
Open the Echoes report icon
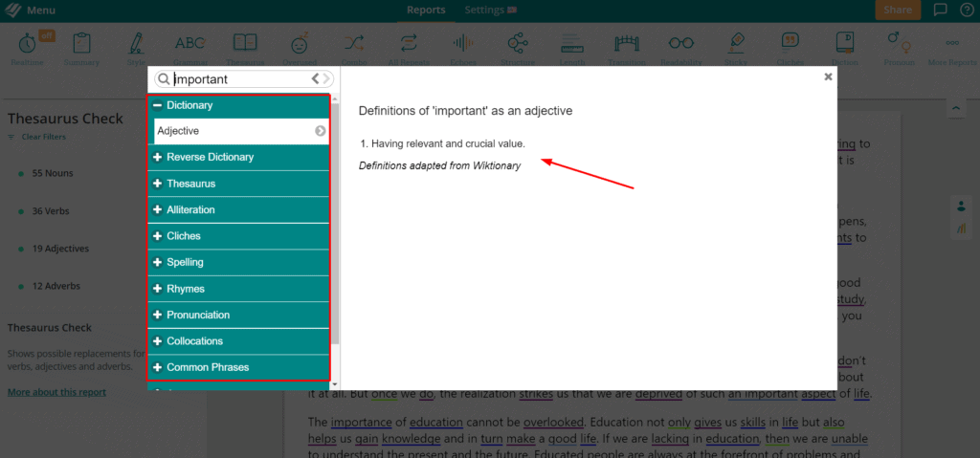point(464,45)
